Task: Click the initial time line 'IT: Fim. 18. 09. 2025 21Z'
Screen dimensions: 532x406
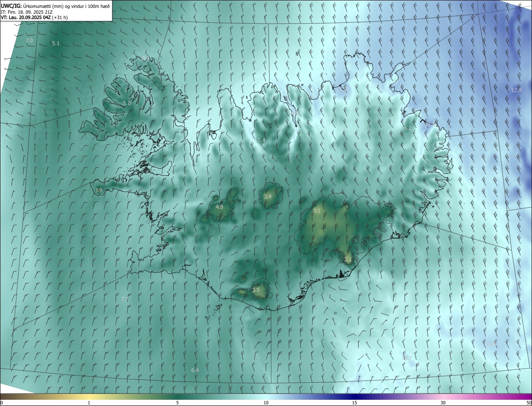Action: (x=27, y=12)
